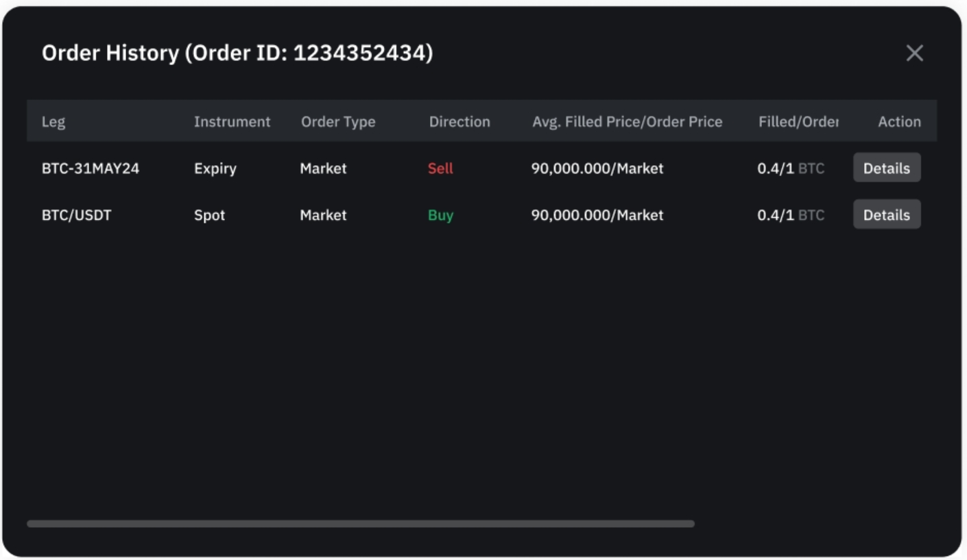
Task: Click 90,000.000/Market price in Sell row
Action: point(597,168)
